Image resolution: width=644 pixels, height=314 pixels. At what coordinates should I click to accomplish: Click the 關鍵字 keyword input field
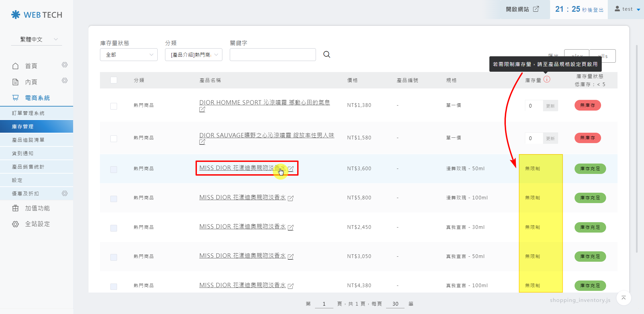[273, 55]
